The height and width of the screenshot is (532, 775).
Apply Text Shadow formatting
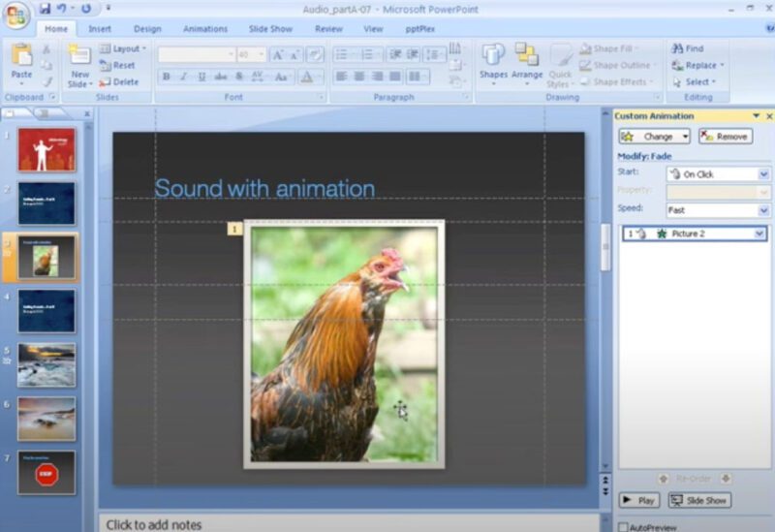238,77
